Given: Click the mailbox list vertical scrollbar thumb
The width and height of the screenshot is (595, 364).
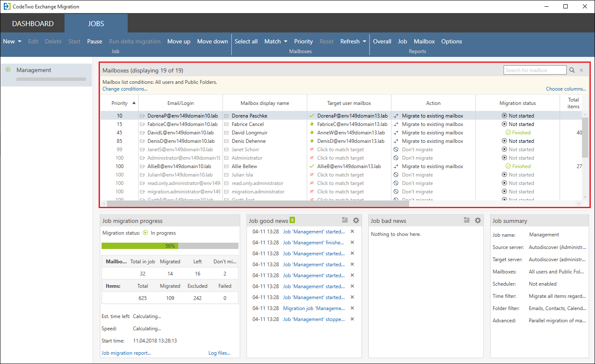Looking at the screenshot, I should tap(584, 137).
